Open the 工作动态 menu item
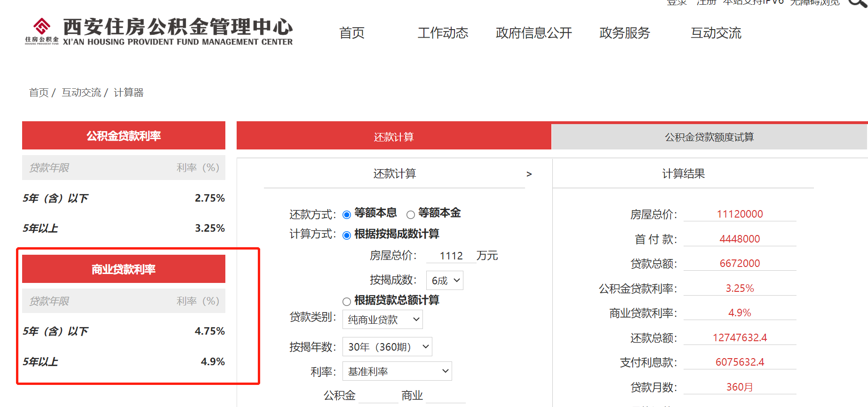The image size is (868, 407). (443, 33)
